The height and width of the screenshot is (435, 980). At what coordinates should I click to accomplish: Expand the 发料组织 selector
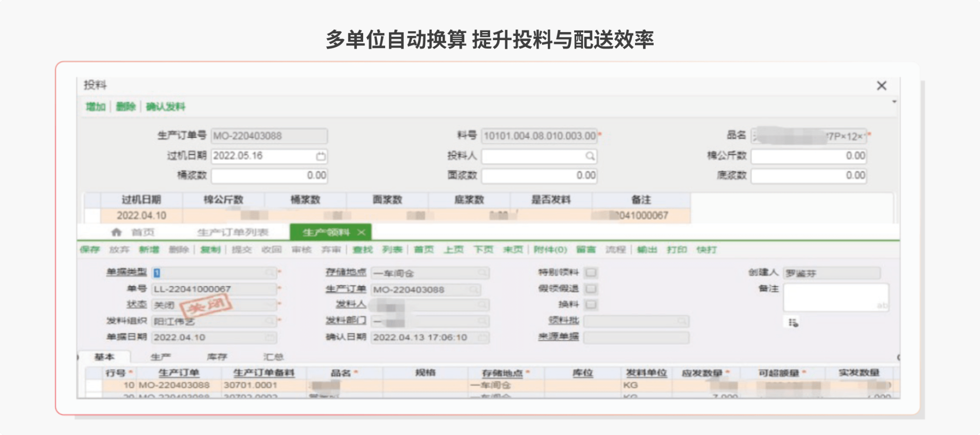click(270, 321)
